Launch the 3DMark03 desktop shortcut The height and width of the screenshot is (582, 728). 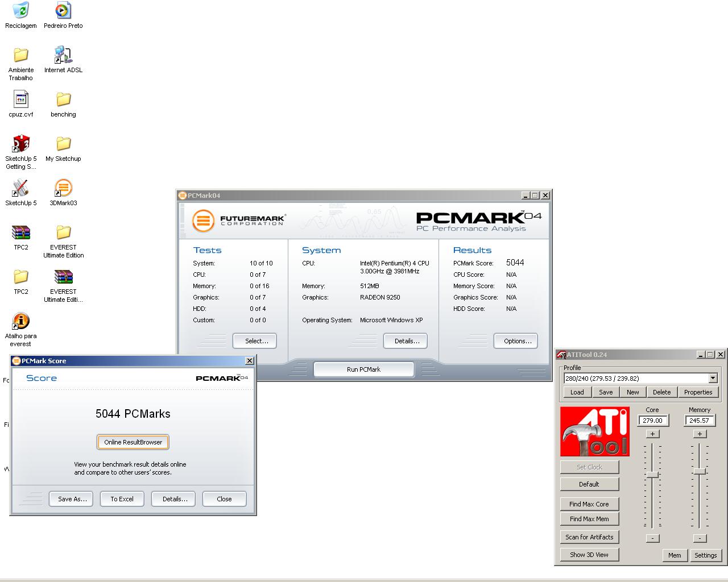click(63, 193)
